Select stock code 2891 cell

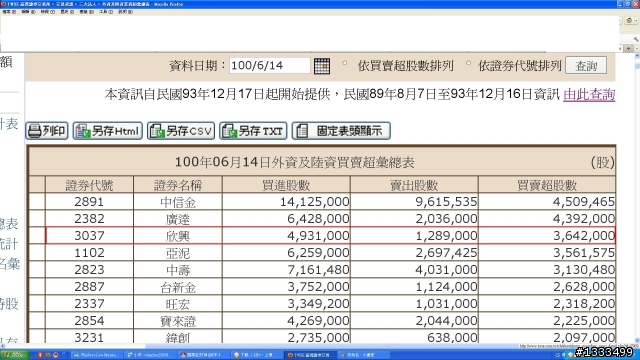[x=89, y=202]
